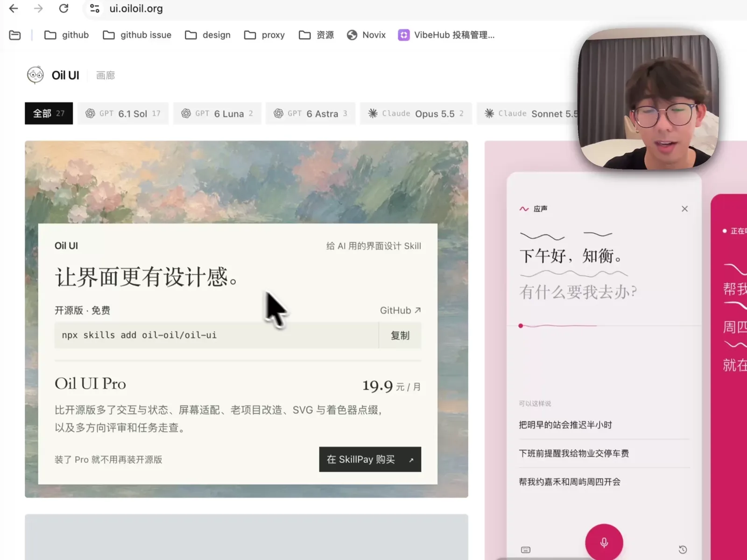Click the 让界面更有设计感 headline
This screenshot has width=747, height=560.
point(147,277)
